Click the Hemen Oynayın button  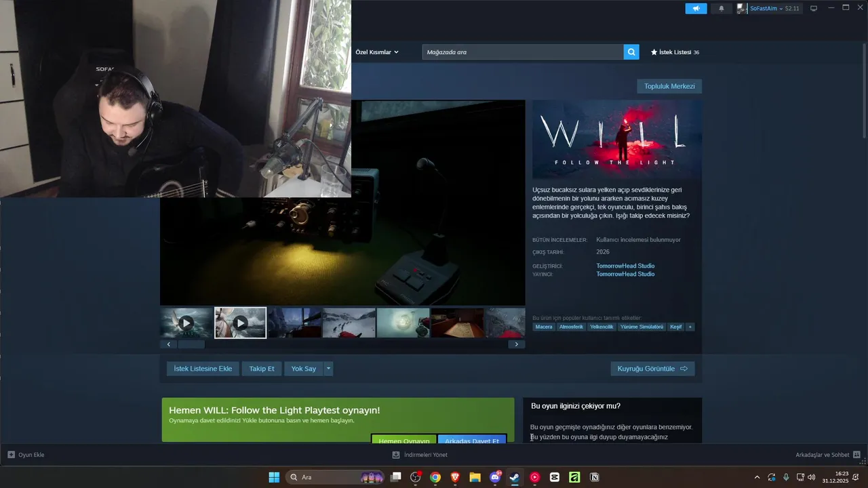click(x=404, y=439)
